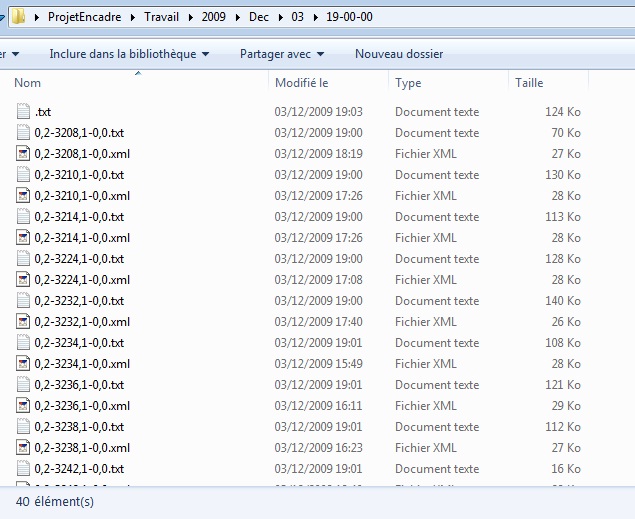Click the 0,2-3208,1-0,0.xml file icon
This screenshot has width=635, height=519.
24,154
